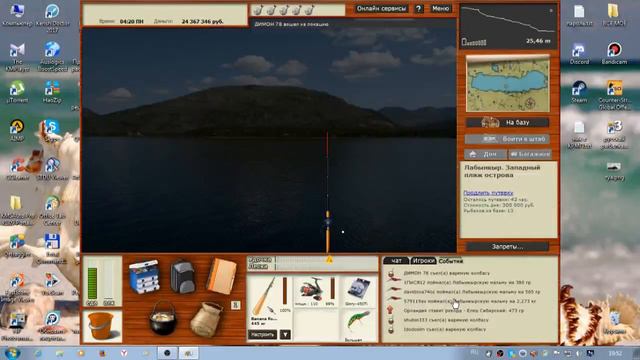Open the Auslogics BoostSpeed shortcut
The image size is (640, 360).
(x=52, y=56)
